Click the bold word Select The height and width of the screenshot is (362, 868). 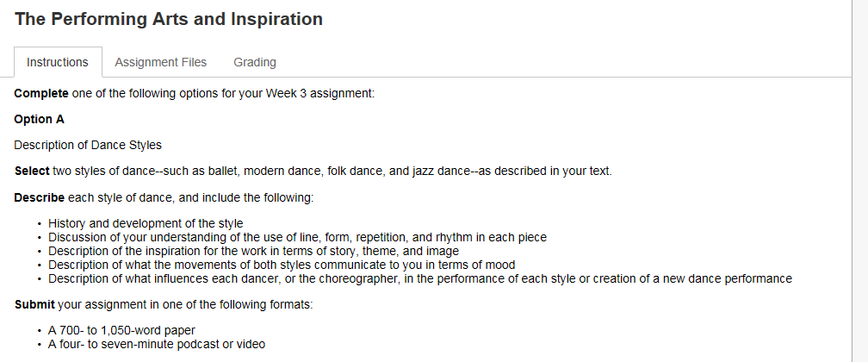32,171
